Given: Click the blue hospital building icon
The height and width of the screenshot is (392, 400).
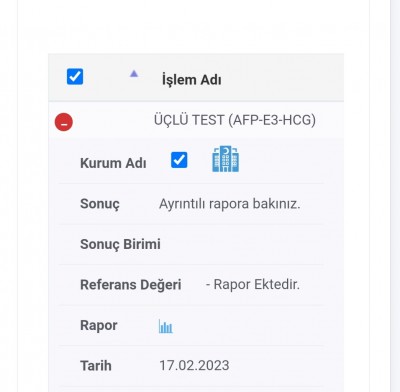Looking at the screenshot, I should click(225, 159).
